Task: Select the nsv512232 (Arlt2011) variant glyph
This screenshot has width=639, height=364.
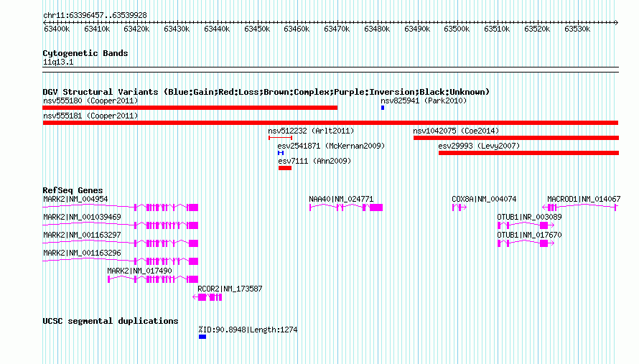Action: click(x=281, y=138)
